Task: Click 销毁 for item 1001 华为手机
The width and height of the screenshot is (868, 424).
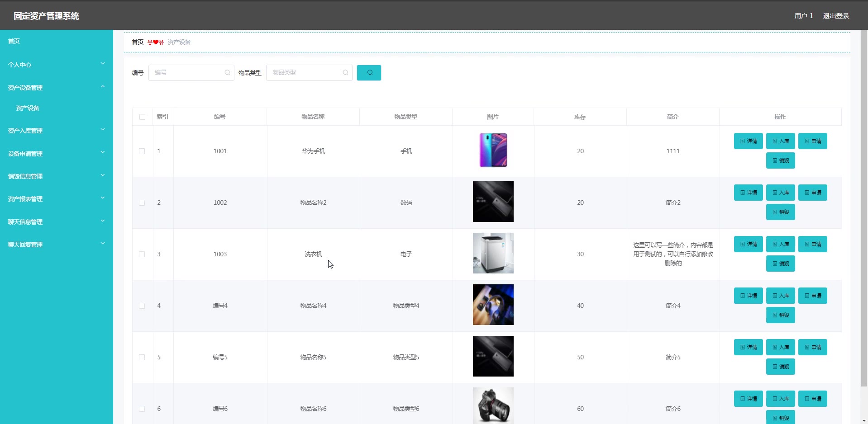Action: click(x=781, y=160)
